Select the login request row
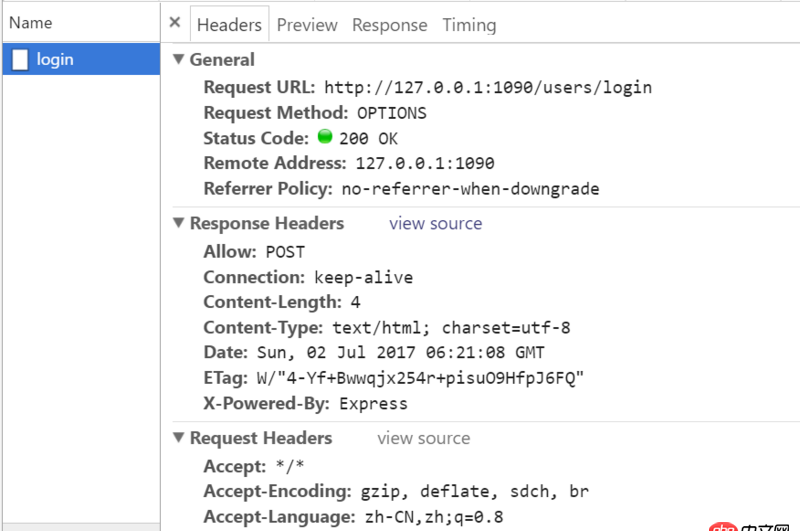The width and height of the screenshot is (800, 531). (x=82, y=59)
